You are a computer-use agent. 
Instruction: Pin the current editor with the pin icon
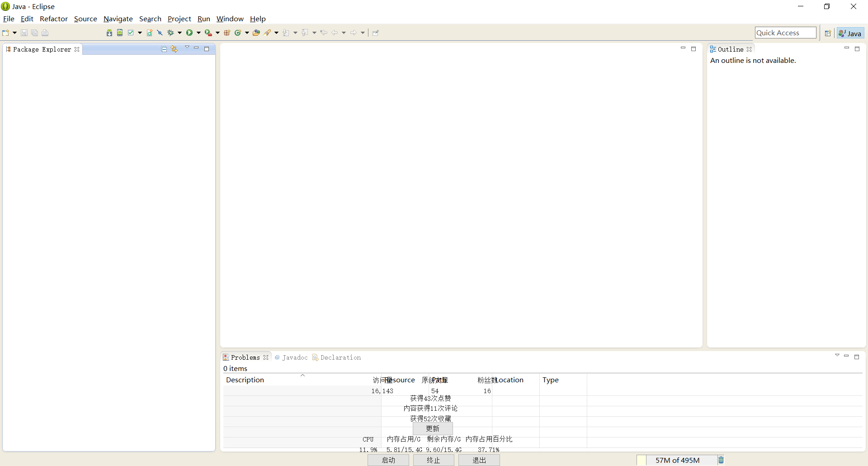[376, 32]
